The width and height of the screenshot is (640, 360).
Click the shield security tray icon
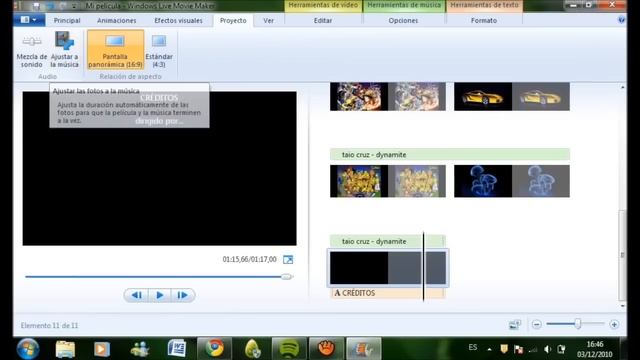point(504,349)
